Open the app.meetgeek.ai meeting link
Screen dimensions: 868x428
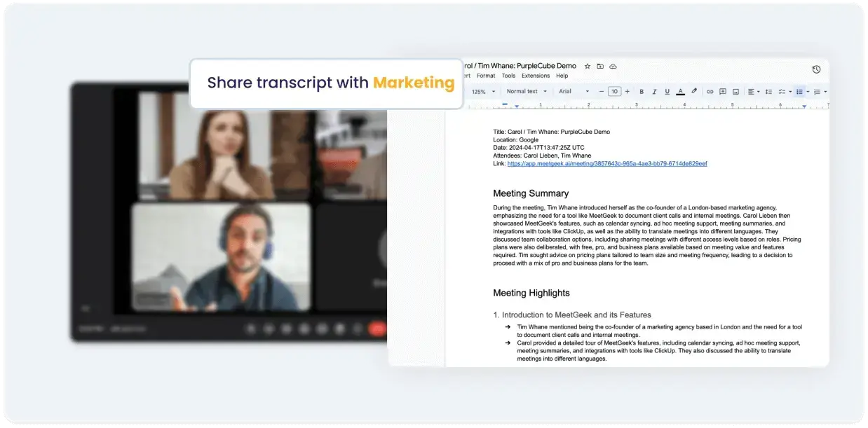pyautogui.click(x=607, y=163)
